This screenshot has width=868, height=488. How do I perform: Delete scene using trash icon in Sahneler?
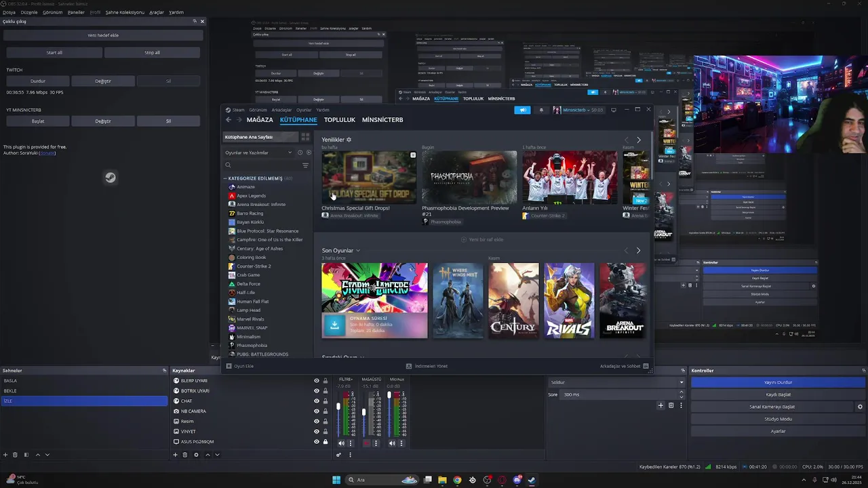click(x=15, y=455)
